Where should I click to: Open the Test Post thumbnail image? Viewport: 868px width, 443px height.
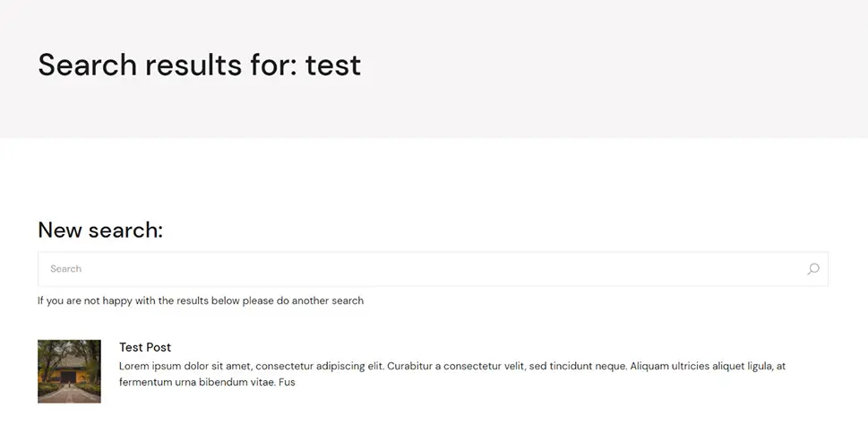(69, 371)
